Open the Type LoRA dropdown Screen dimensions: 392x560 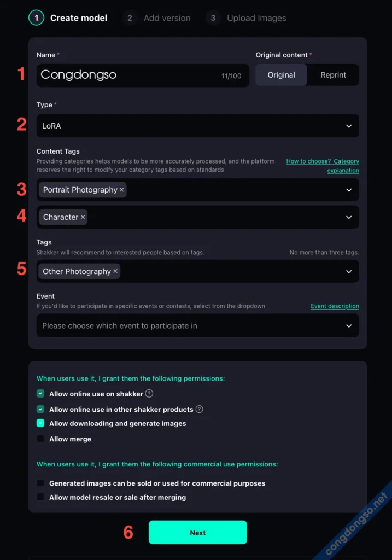[197, 126]
